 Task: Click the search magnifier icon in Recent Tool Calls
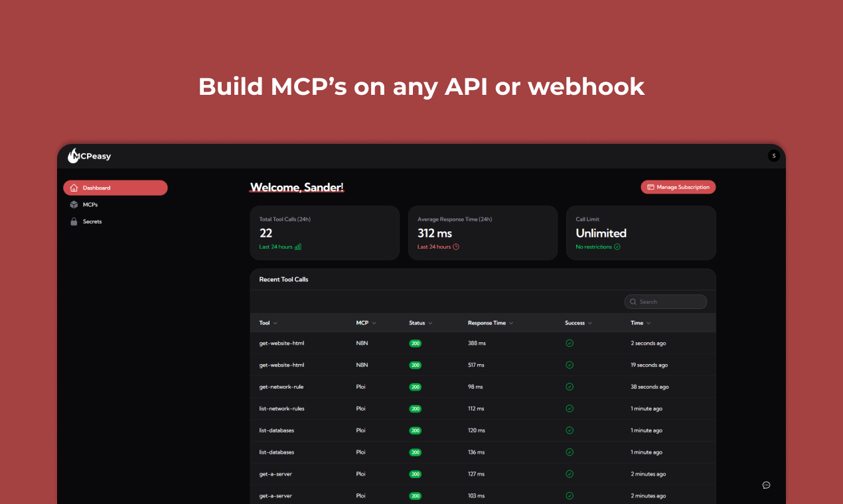point(633,301)
